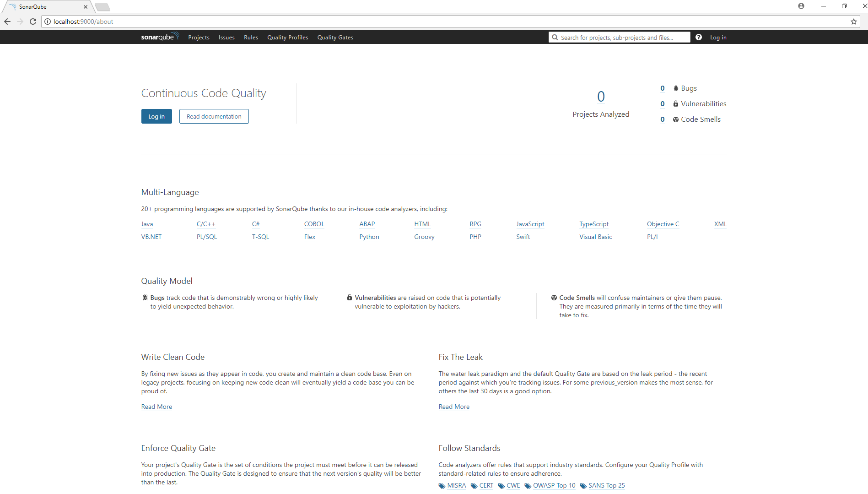
Task: Click the Vulnerabilities lock icon in summary
Action: 676,104
